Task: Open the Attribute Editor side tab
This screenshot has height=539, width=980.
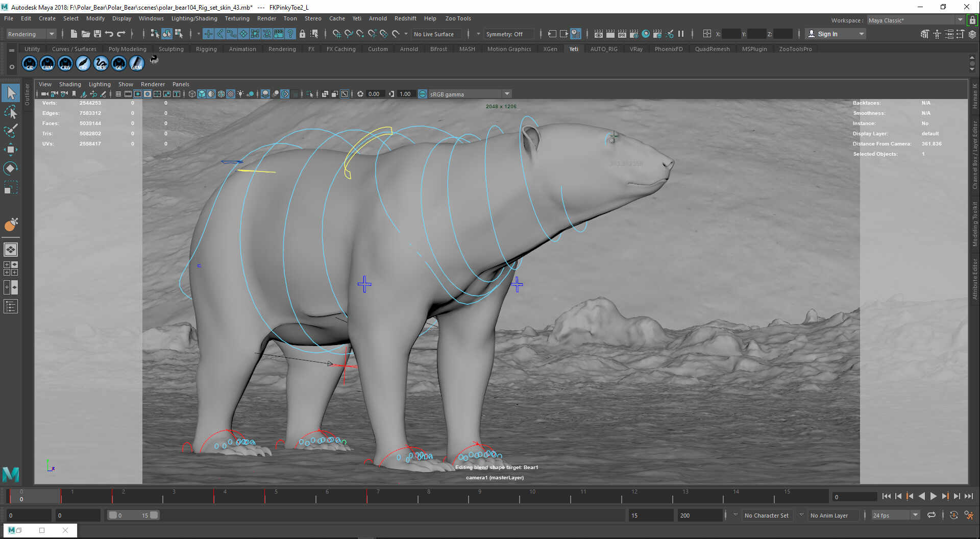Action: [974, 279]
